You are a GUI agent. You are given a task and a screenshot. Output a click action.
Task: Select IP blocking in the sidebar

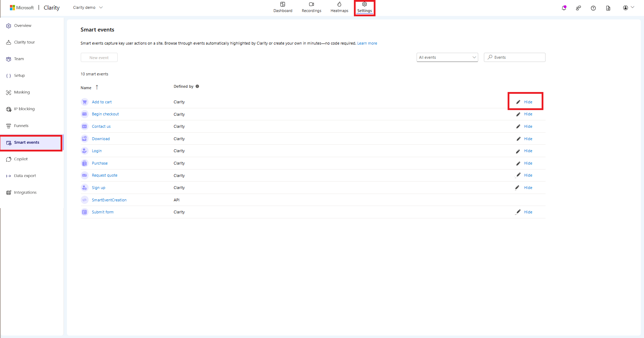[x=24, y=109]
